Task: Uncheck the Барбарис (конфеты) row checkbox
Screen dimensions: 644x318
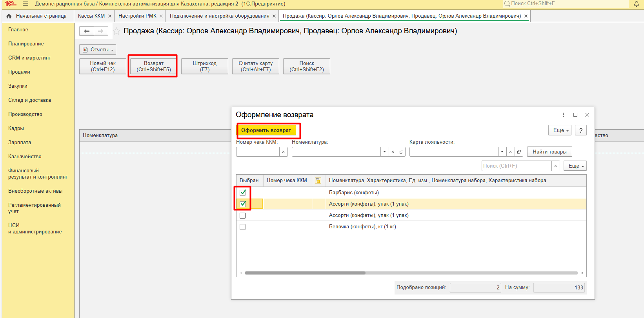Action: [243, 193]
